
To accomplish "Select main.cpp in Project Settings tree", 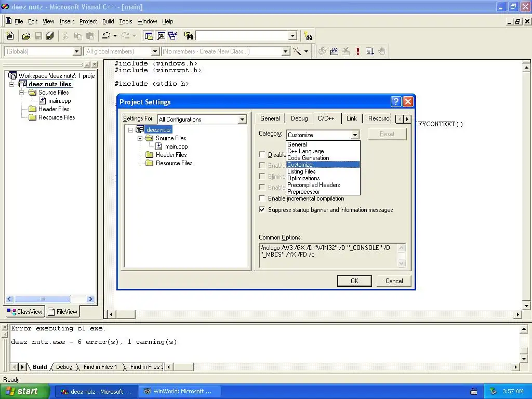I will (177, 147).
